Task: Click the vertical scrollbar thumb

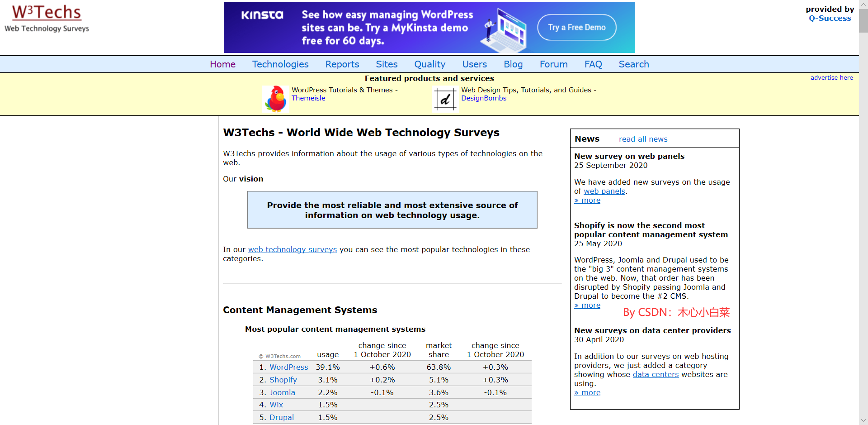Action: [863, 20]
